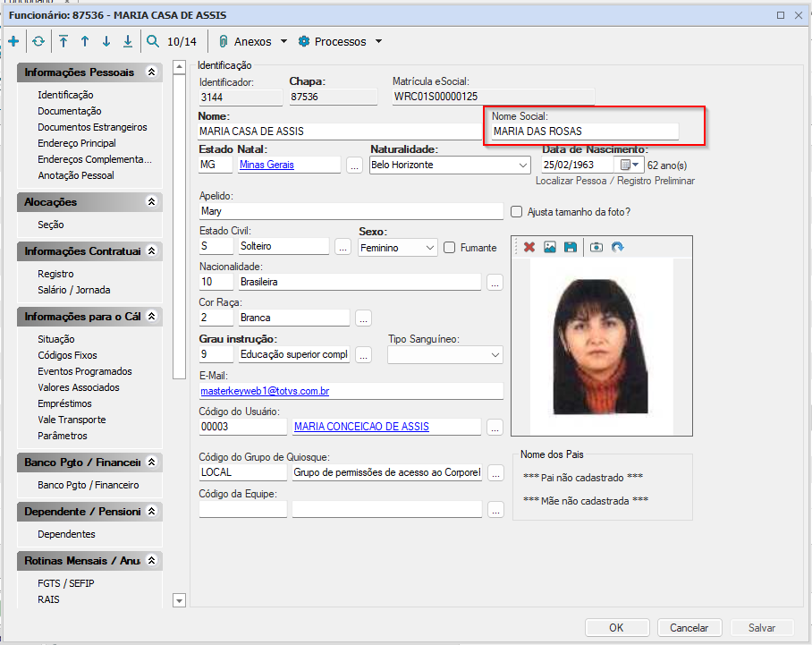The image size is (812, 645).
Task: Open MARIA CONCEICAO DE ASSIS user link
Action: pos(361,427)
